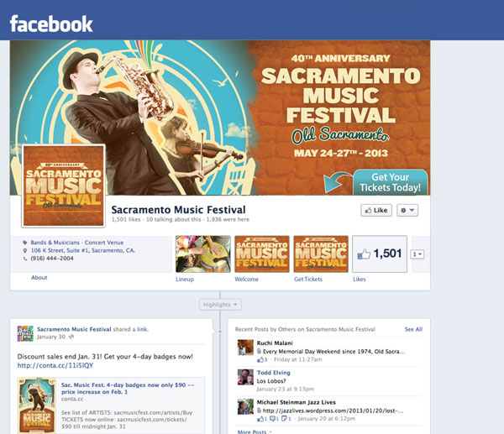Open the 106 K Street address link

[x=83, y=250]
